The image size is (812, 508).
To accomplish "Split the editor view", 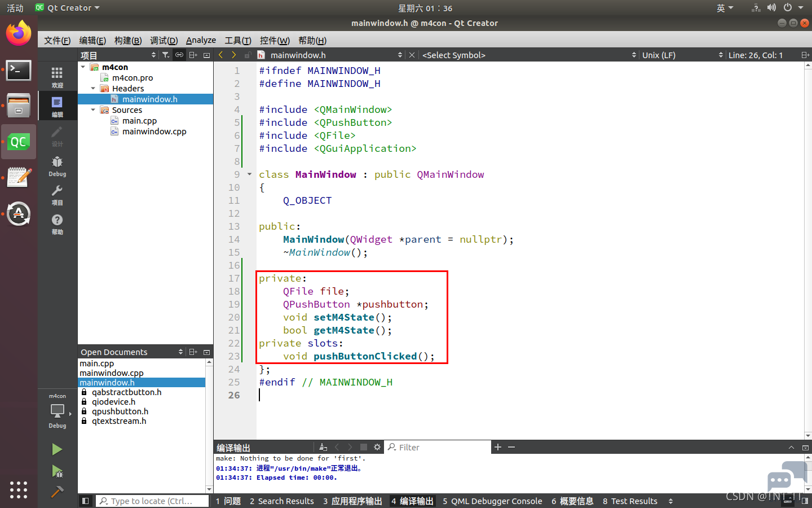I will pyautogui.click(x=805, y=55).
